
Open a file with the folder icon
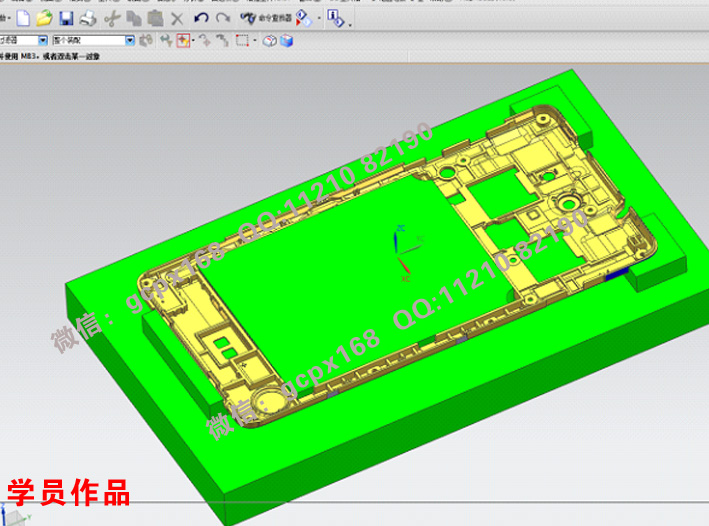tap(44, 18)
